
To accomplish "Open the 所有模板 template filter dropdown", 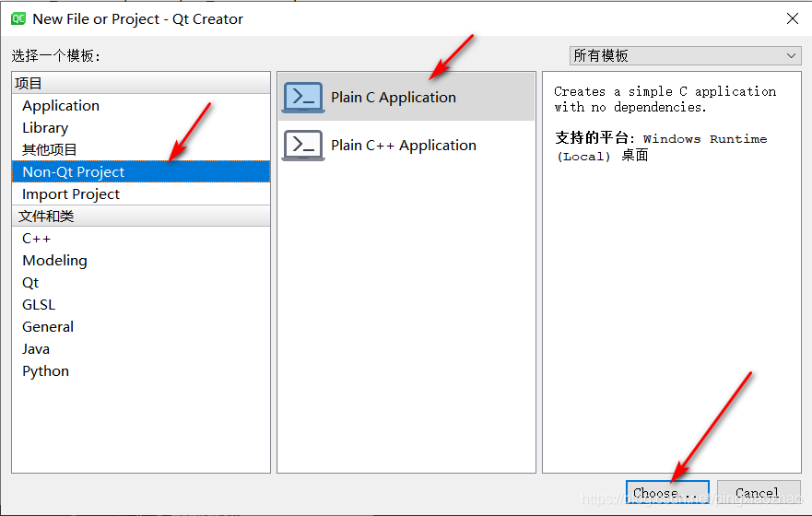I will coord(685,55).
